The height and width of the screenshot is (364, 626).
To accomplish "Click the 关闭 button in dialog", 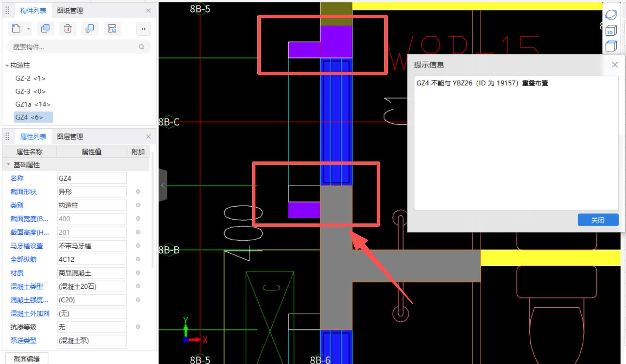I will point(598,220).
